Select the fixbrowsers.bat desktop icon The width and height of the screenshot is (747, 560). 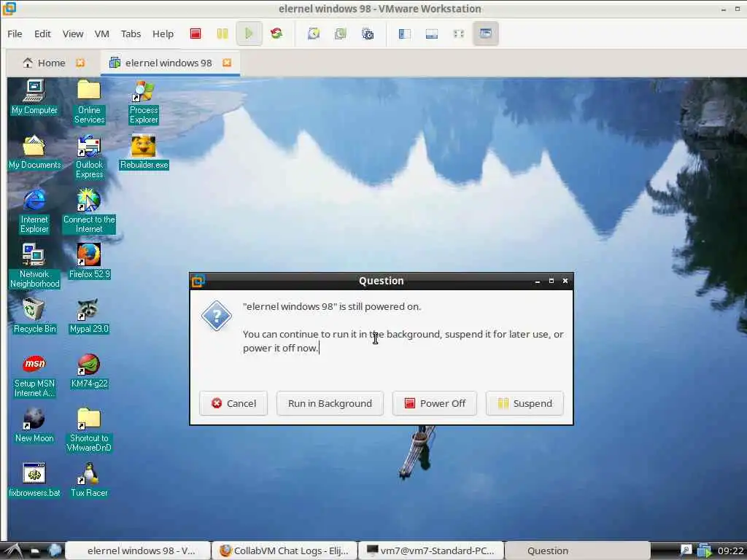pyautogui.click(x=34, y=480)
